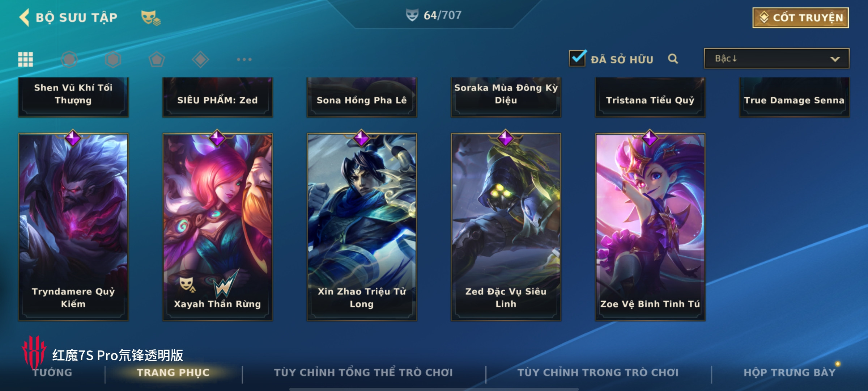Open Zoe Vệ Binh Tinh Tú skin
The image size is (868, 391).
click(650, 227)
